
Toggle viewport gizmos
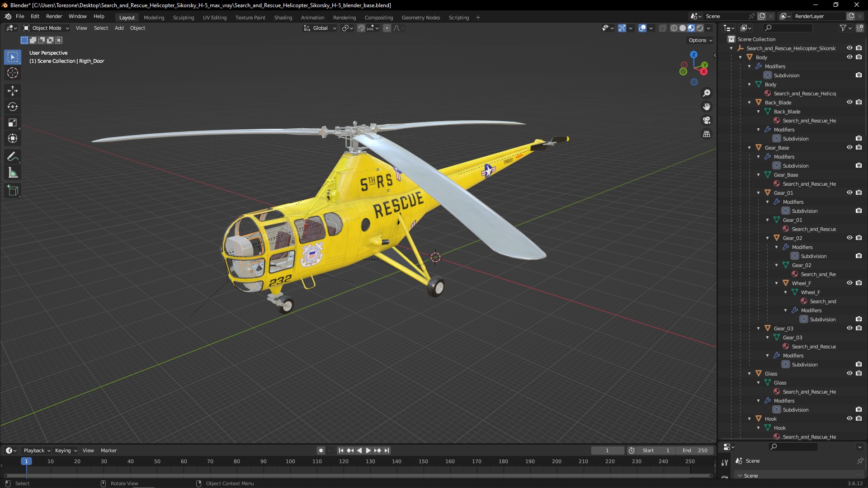622,28
